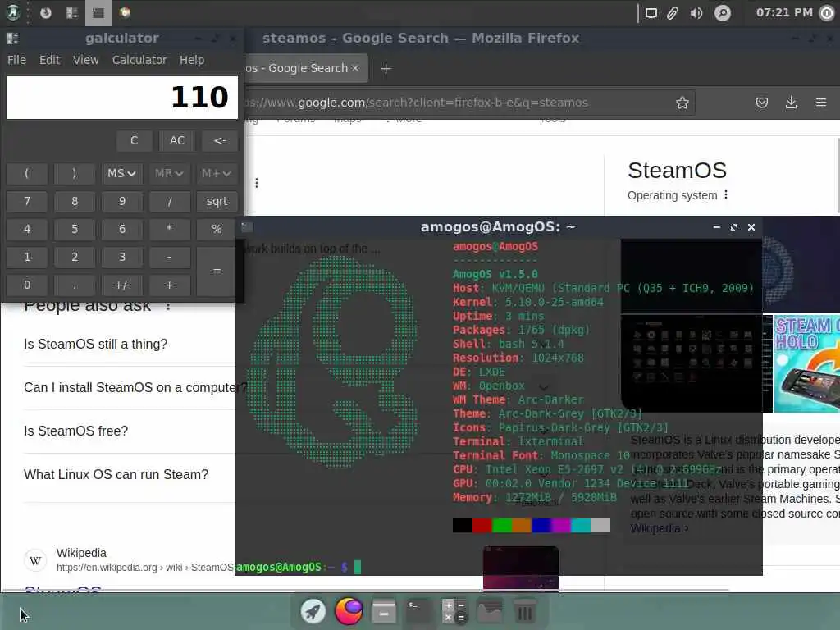Click the Firefox taskbar entry in the top panel
This screenshot has height=630, width=840.
pyautogui.click(x=46, y=12)
